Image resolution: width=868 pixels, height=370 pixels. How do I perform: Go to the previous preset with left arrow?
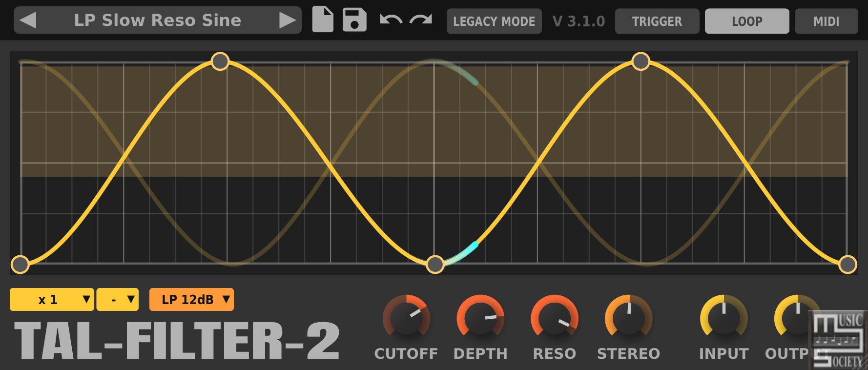[x=28, y=20]
